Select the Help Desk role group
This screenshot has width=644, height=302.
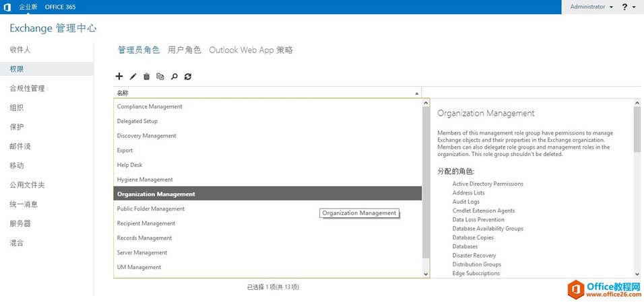point(268,165)
